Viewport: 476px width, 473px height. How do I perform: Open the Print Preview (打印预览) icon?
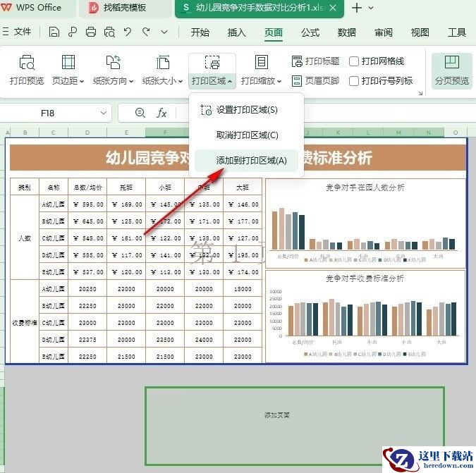27,70
